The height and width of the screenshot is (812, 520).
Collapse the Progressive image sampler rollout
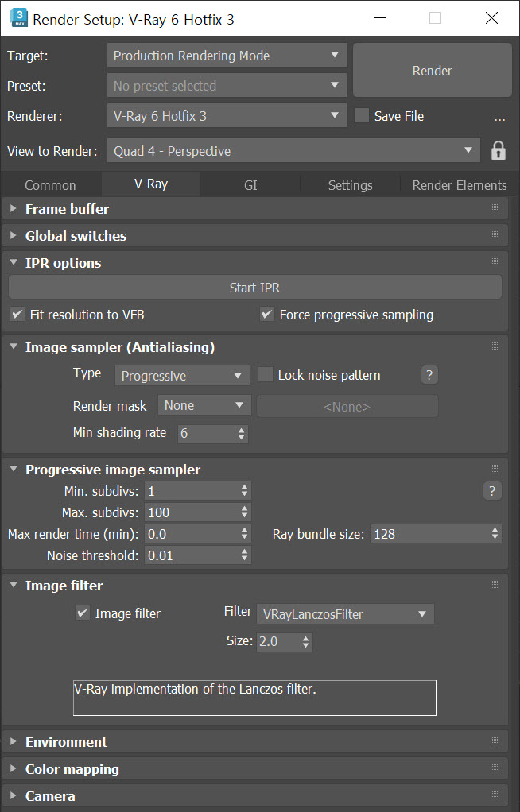(x=14, y=469)
